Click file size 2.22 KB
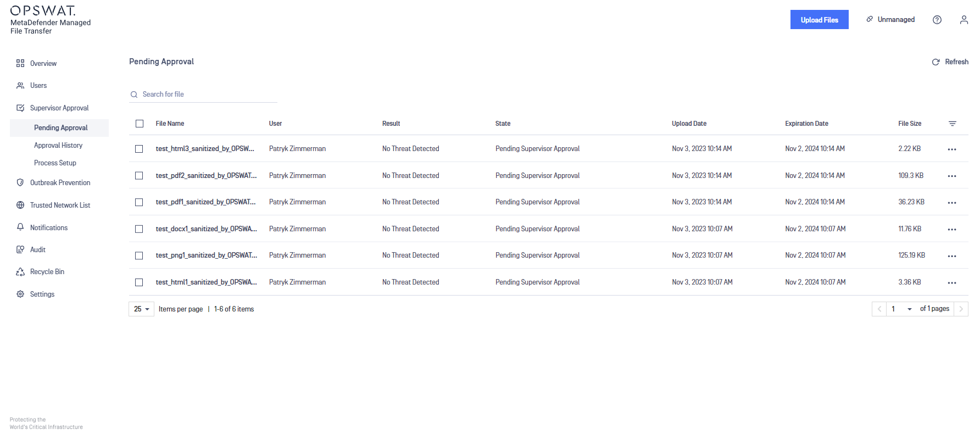Screen dimensions: 980x434 pos(909,149)
